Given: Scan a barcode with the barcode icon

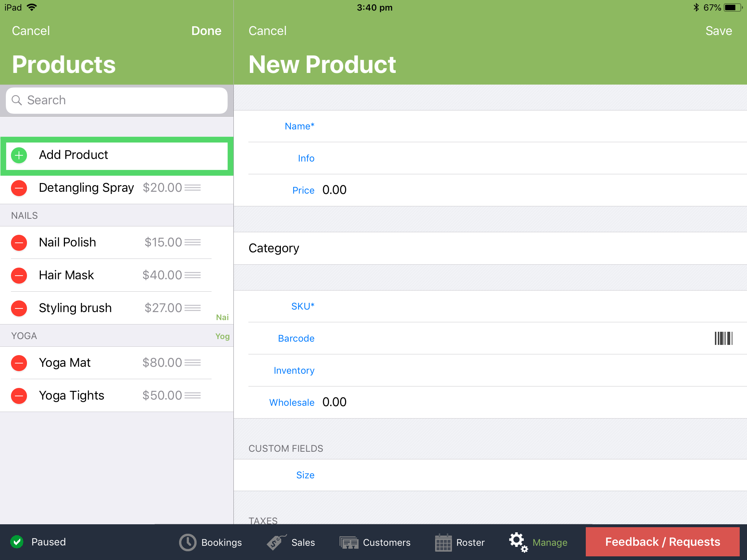Looking at the screenshot, I should [724, 338].
